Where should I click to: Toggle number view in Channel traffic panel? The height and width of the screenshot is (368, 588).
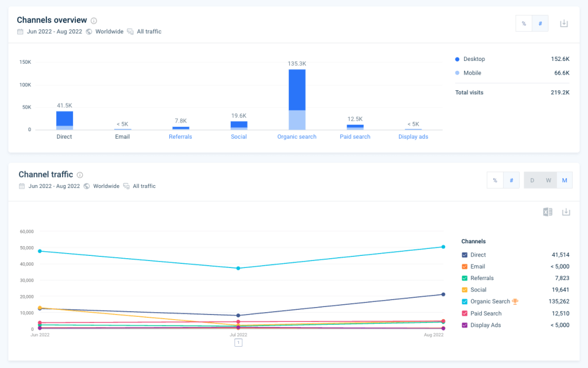click(x=511, y=180)
